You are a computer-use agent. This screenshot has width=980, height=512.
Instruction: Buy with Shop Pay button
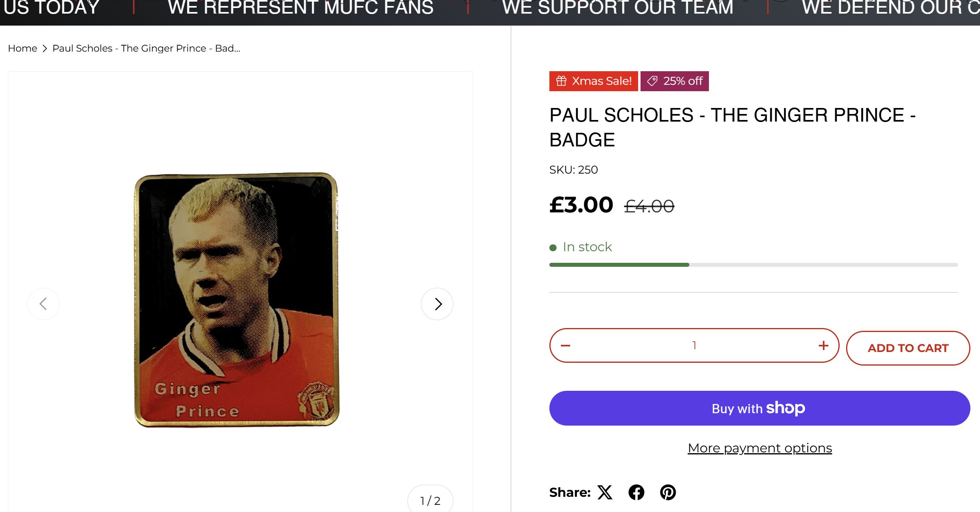point(759,408)
